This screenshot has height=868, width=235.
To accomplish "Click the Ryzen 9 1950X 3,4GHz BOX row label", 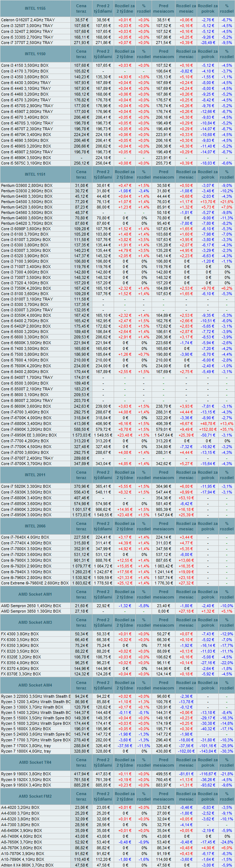I will [26, 785].
